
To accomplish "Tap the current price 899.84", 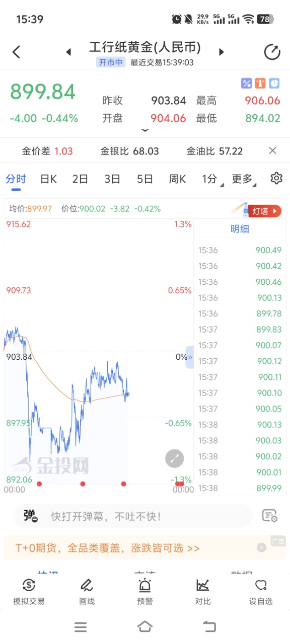I will pos(43,92).
